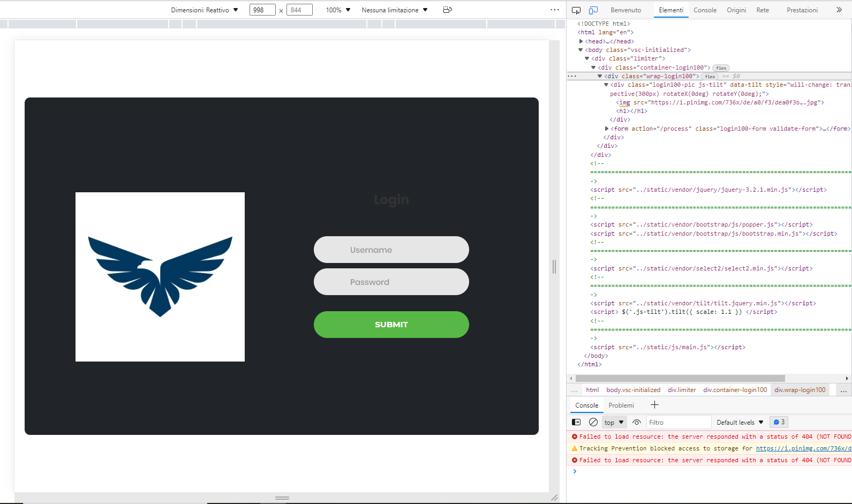Select div.limiter breadcrumb

682,390
